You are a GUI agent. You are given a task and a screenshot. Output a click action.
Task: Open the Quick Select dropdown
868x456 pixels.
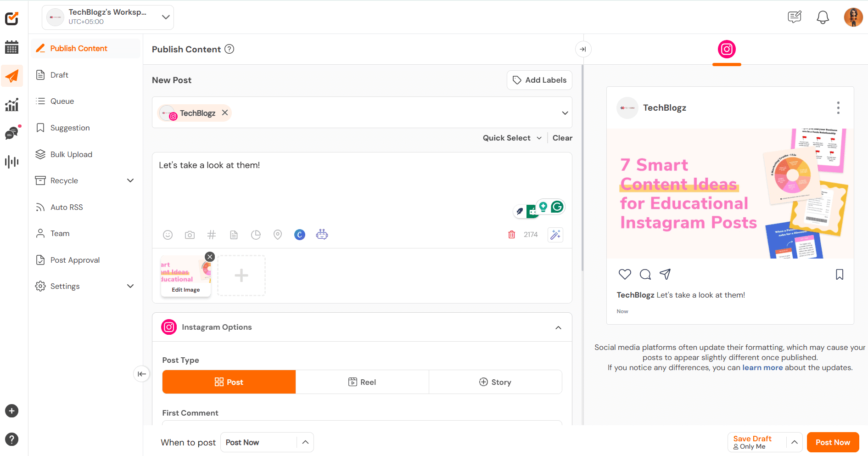coord(511,138)
